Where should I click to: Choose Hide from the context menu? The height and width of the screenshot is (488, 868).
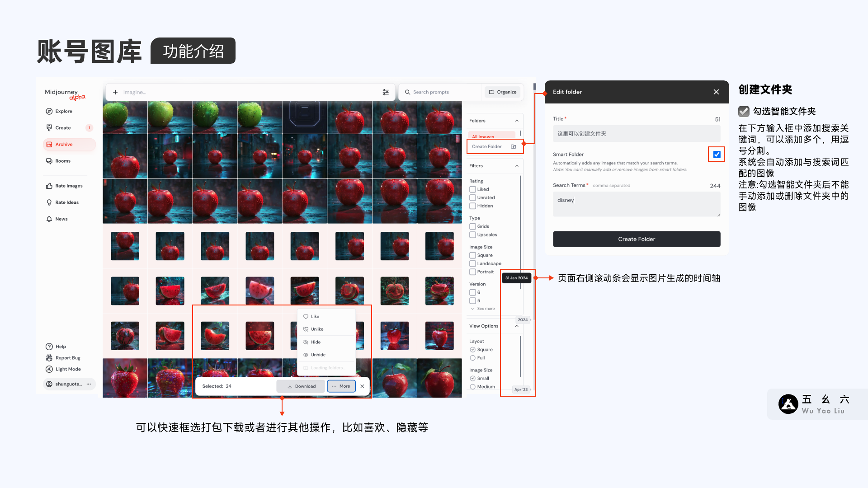pyautogui.click(x=316, y=342)
